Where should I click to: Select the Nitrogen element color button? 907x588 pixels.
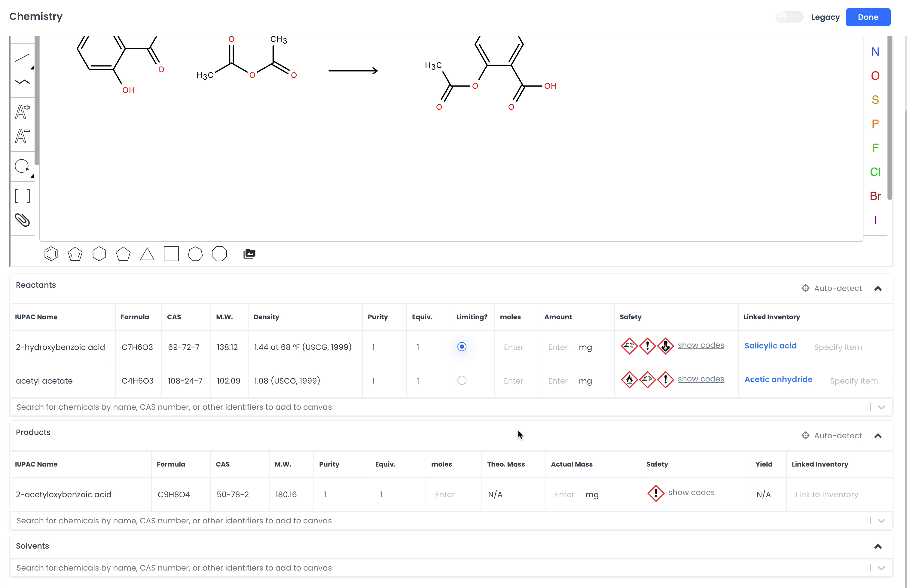pos(875,52)
